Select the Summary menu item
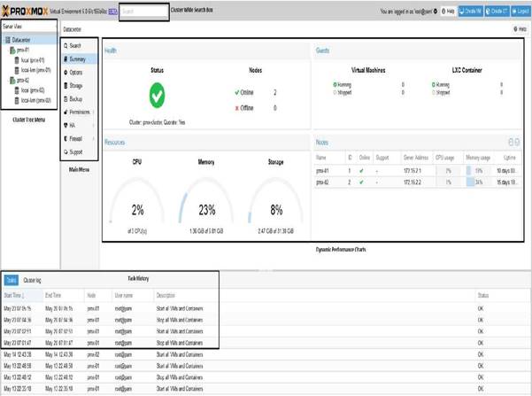 (80, 59)
